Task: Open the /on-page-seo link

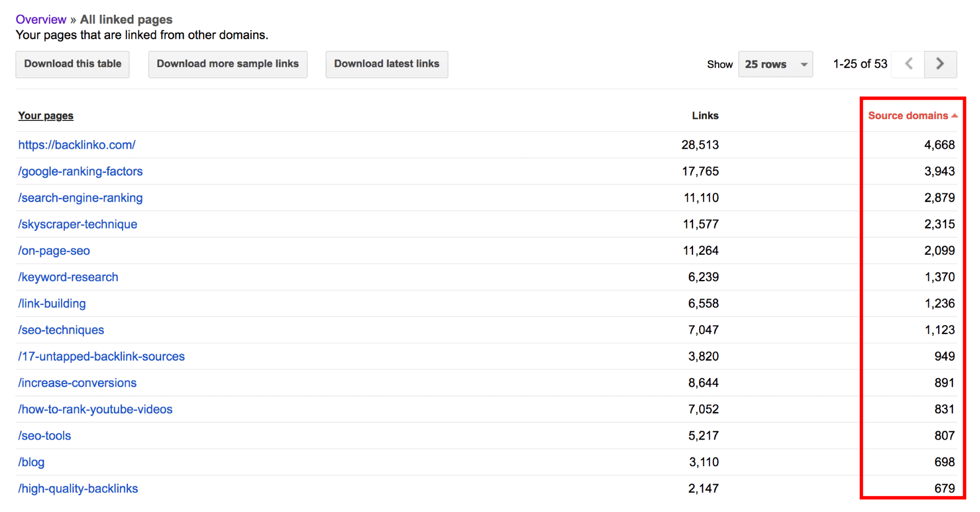Action: tap(54, 251)
